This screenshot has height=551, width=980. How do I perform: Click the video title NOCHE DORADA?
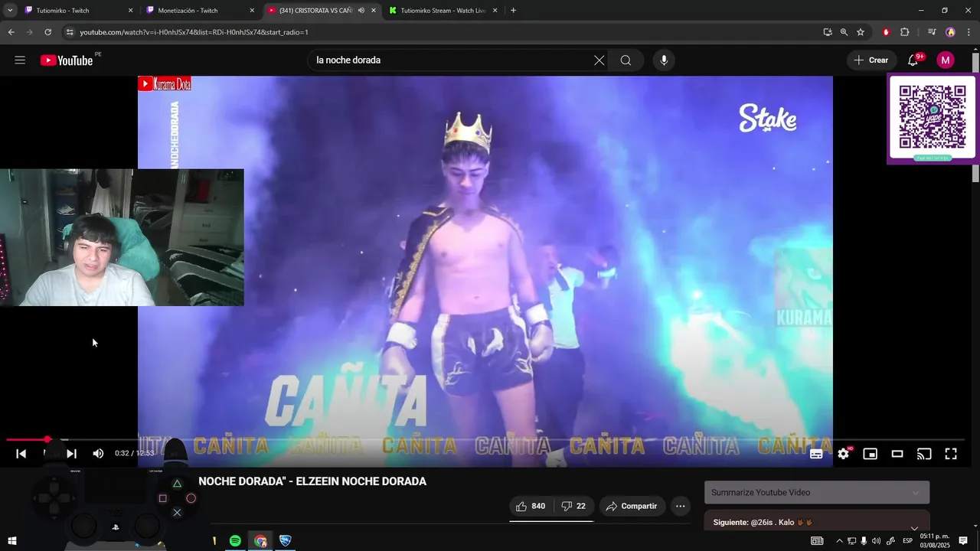tap(312, 481)
